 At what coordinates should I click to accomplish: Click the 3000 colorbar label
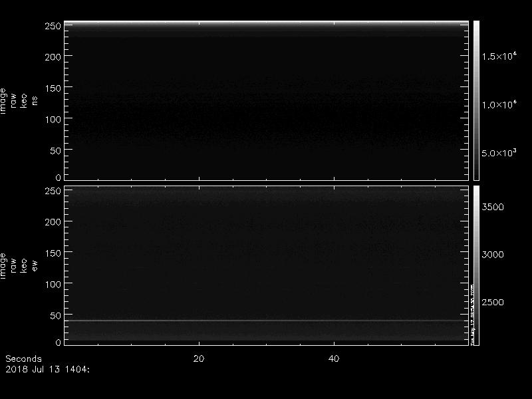point(493,255)
